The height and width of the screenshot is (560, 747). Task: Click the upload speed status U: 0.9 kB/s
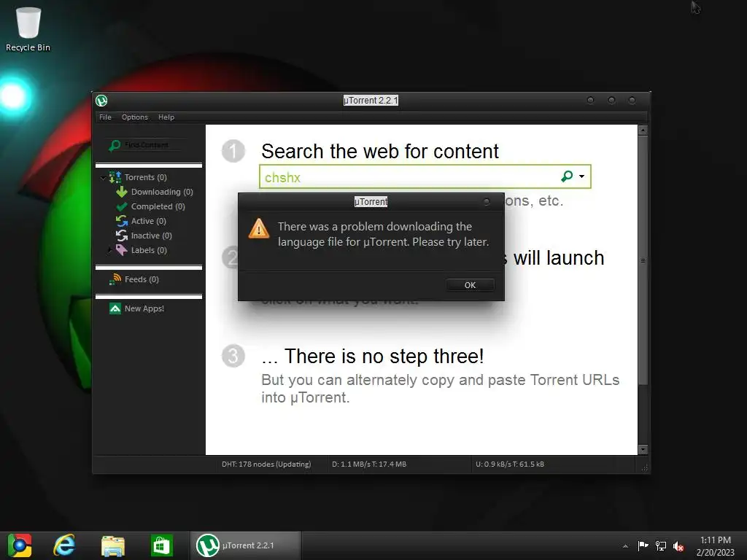pyautogui.click(x=510, y=464)
